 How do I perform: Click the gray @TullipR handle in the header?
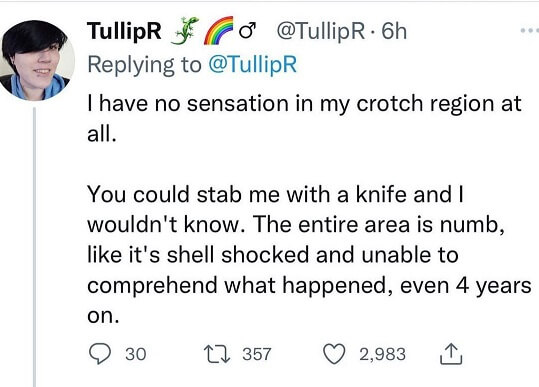[x=320, y=31]
